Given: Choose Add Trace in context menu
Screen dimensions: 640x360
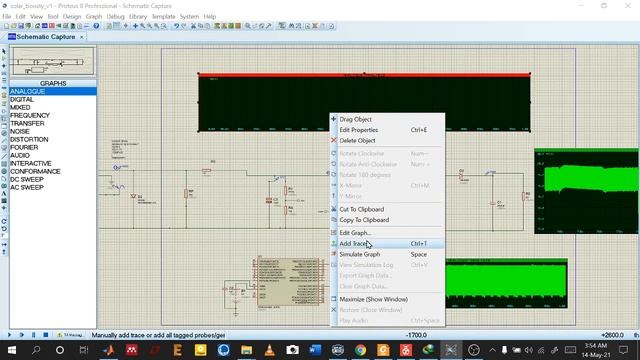Looking at the screenshot, I should point(387,244).
